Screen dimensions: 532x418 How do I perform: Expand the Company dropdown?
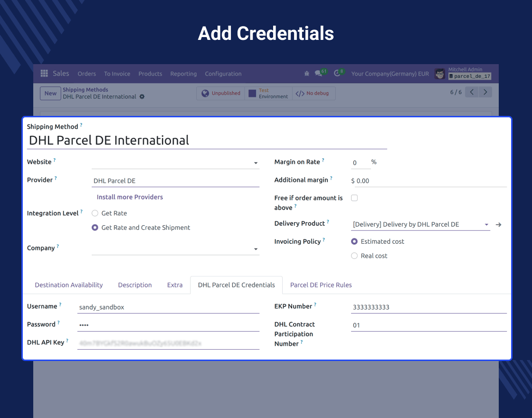pyautogui.click(x=256, y=249)
